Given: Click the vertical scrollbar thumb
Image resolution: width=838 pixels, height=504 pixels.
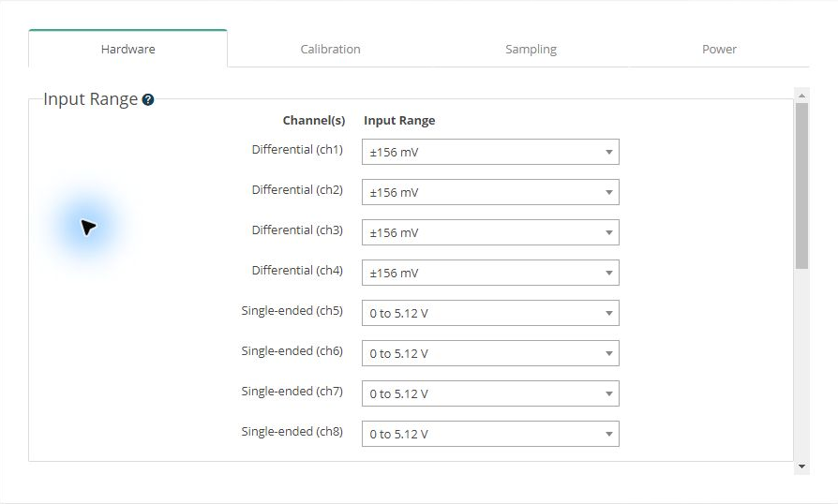Looking at the screenshot, I should pyautogui.click(x=801, y=185).
